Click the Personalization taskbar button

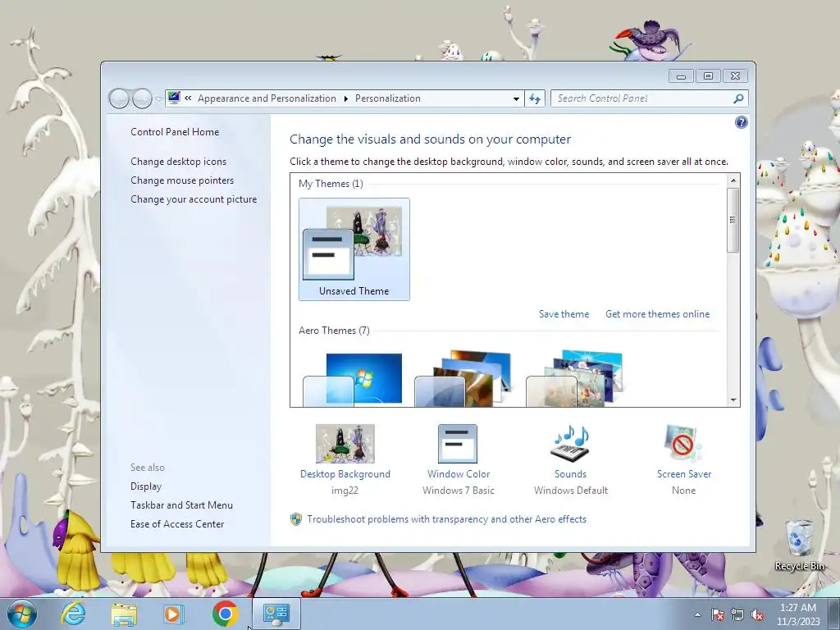click(276, 614)
